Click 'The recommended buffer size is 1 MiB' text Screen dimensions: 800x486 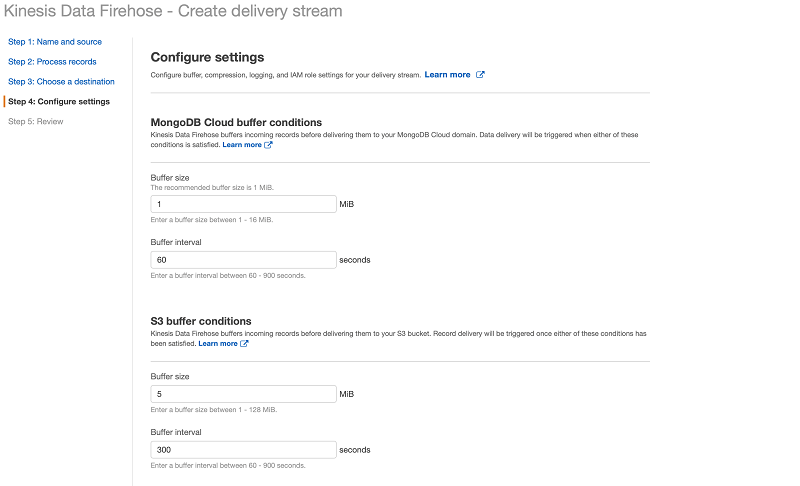pos(212,188)
